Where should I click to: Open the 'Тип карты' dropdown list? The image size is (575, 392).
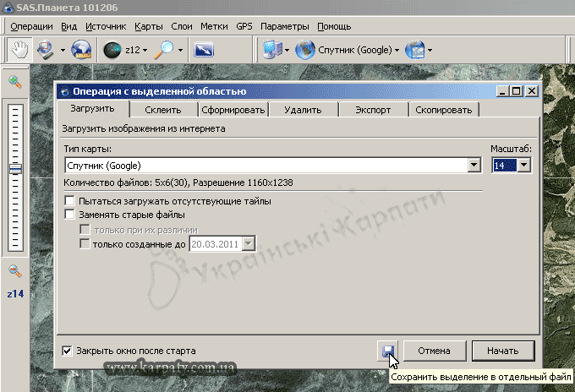[x=474, y=166]
